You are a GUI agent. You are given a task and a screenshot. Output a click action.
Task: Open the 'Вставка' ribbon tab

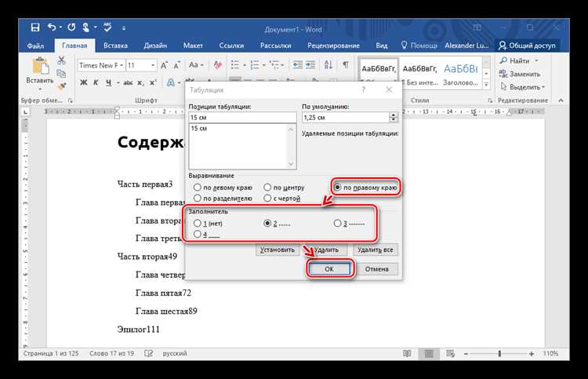115,46
